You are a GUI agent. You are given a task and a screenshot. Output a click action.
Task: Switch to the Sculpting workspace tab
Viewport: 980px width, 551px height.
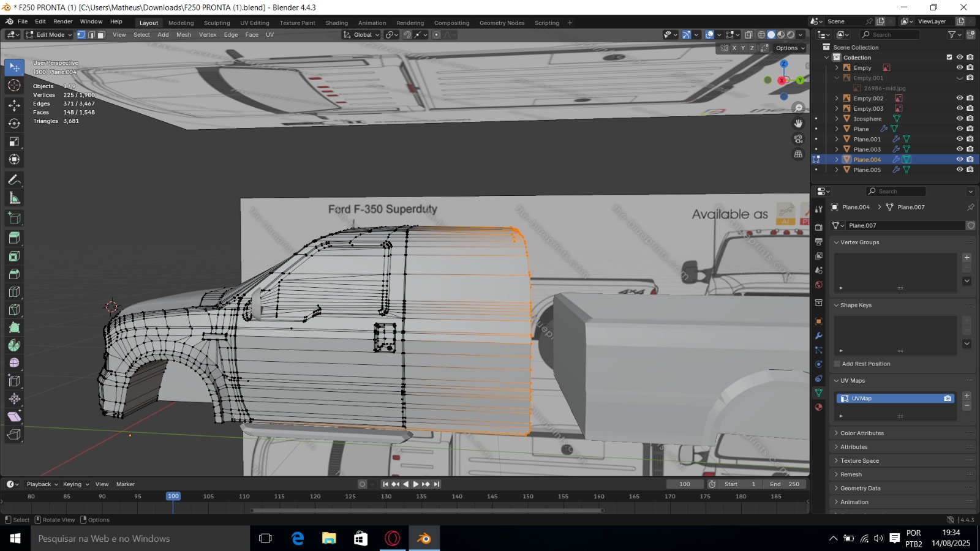coord(217,23)
